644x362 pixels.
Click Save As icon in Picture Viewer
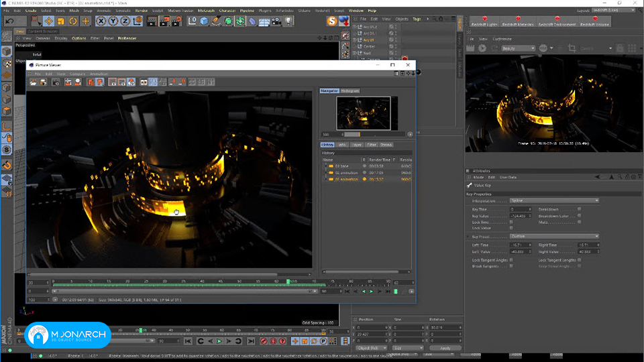pos(43,82)
